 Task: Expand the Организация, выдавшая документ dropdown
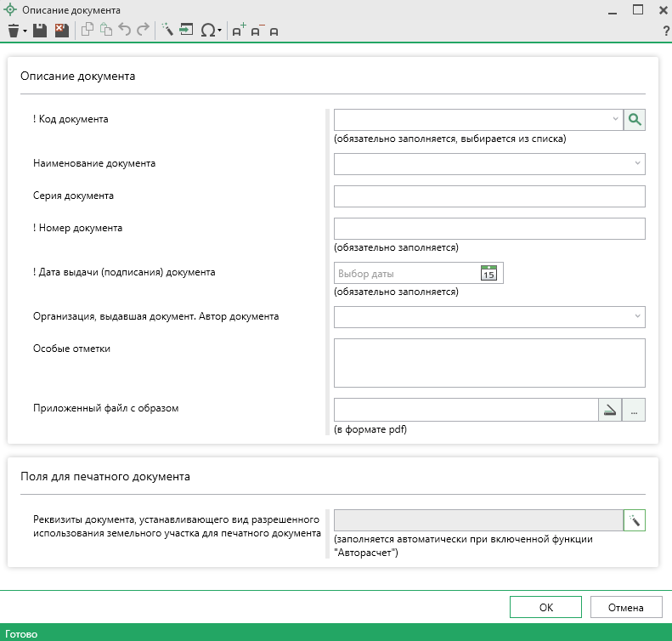(x=636, y=317)
